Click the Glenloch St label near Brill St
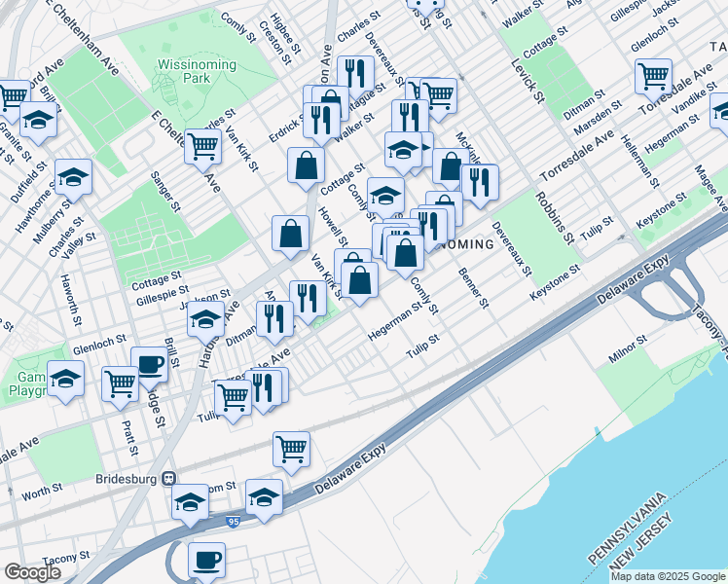The width and height of the screenshot is (728, 584). coord(99,344)
